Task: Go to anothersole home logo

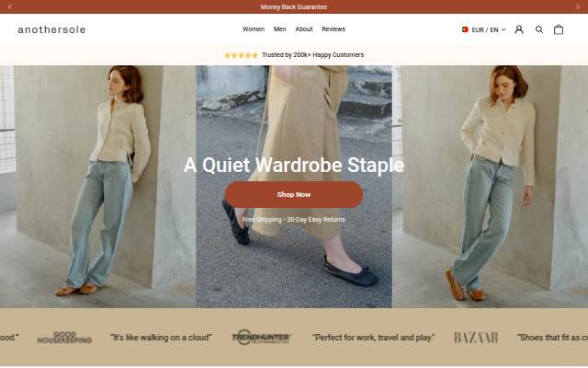Action: tap(51, 29)
